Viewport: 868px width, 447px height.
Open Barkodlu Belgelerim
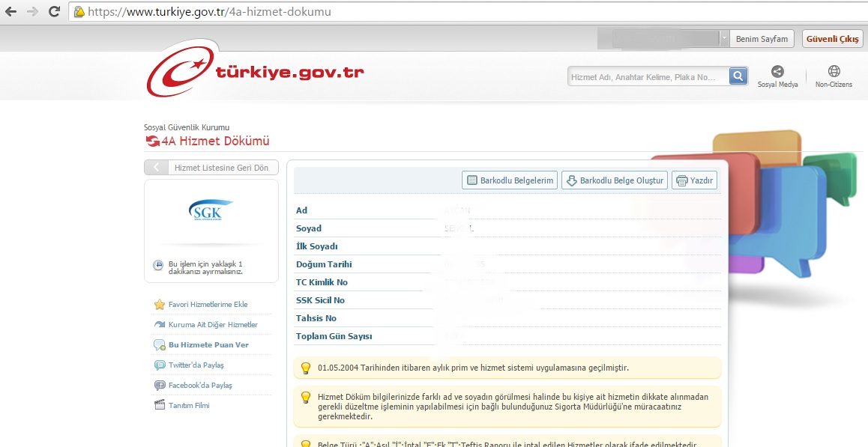tap(509, 180)
